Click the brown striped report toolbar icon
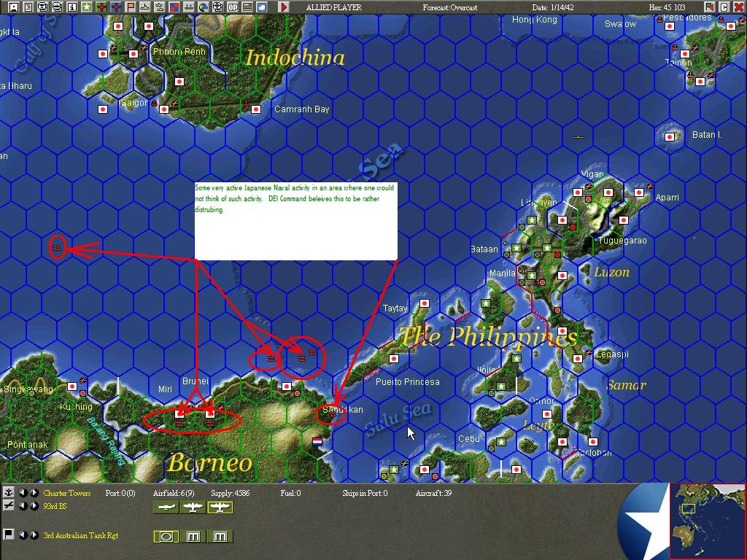The image size is (747, 560). [x=247, y=7]
